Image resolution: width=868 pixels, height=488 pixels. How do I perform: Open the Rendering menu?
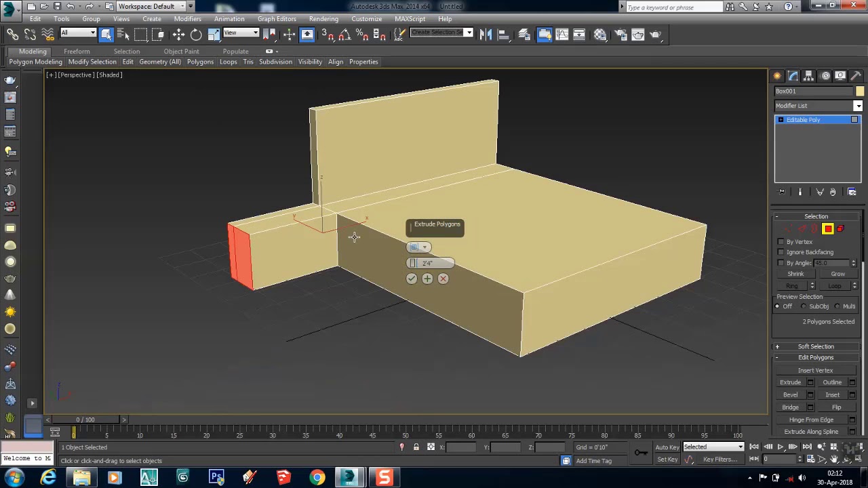[x=323, y=19]
